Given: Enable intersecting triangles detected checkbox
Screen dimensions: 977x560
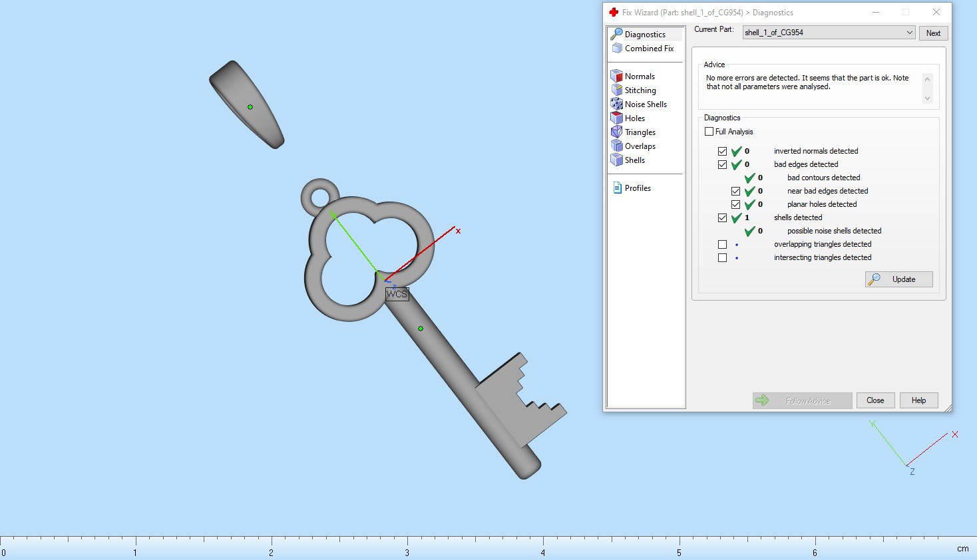Looking at the screenshot, I should tap(722, 257).
